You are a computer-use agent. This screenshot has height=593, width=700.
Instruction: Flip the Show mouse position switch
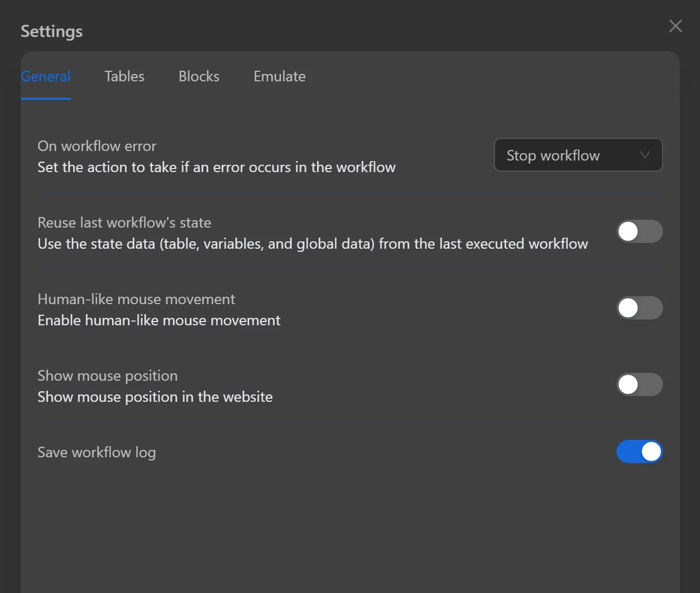(639, 384)
